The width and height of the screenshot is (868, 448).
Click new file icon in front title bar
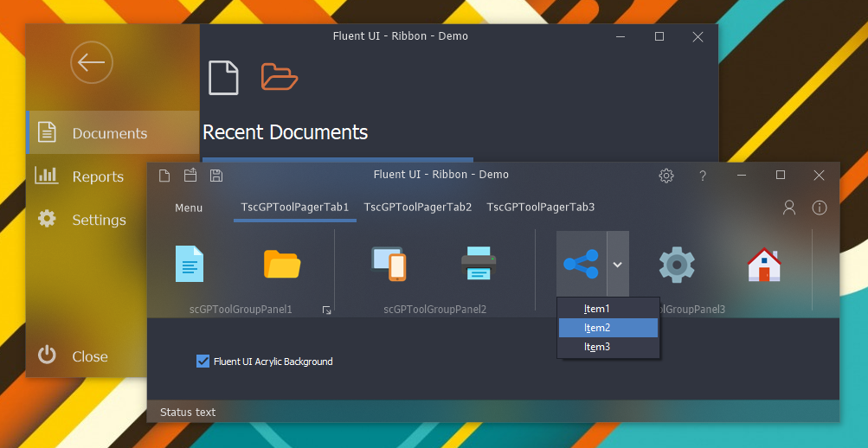pos(164,176)
